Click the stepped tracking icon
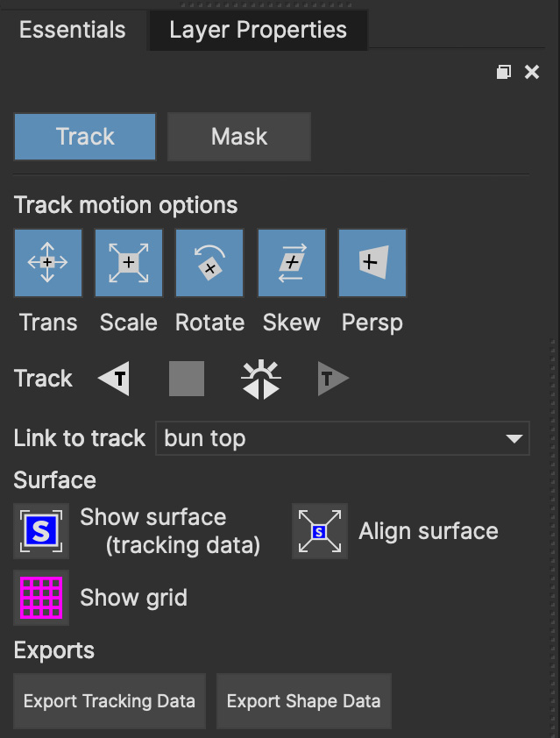The height and width of the screenshot is (738, 560). pos(261,380)
